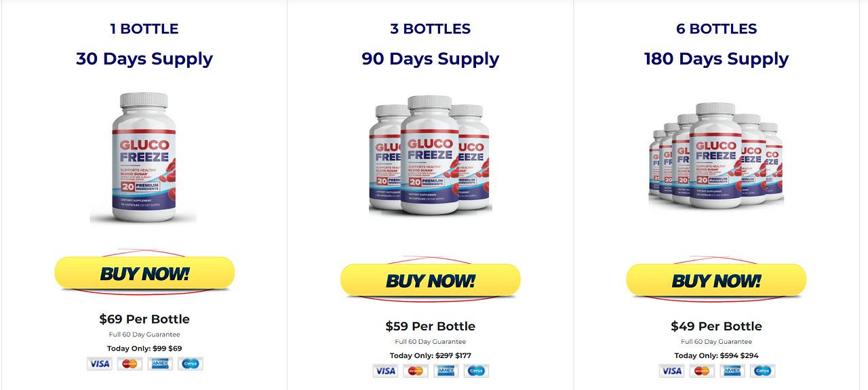
Task: Select the three Gluco Freeze bottles image
Action: (x=430, y=155)
